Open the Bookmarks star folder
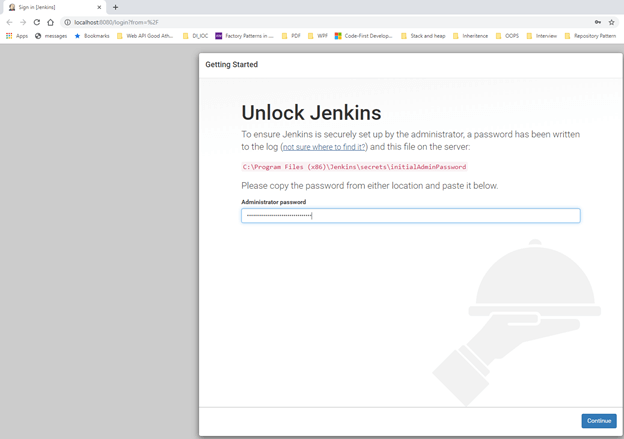 [92, 36]
